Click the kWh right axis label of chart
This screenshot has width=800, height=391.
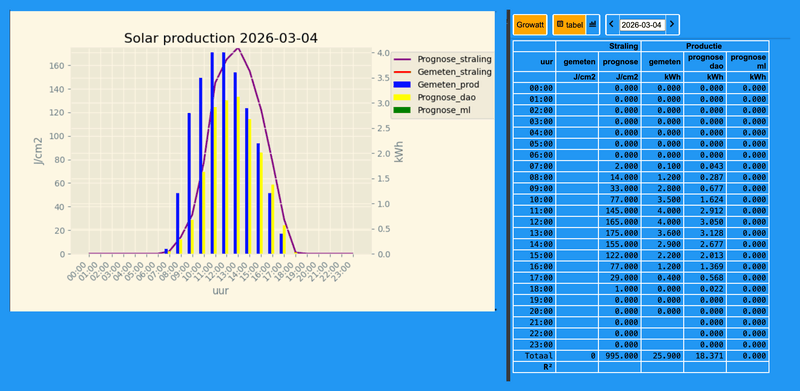tap(399, 152)
